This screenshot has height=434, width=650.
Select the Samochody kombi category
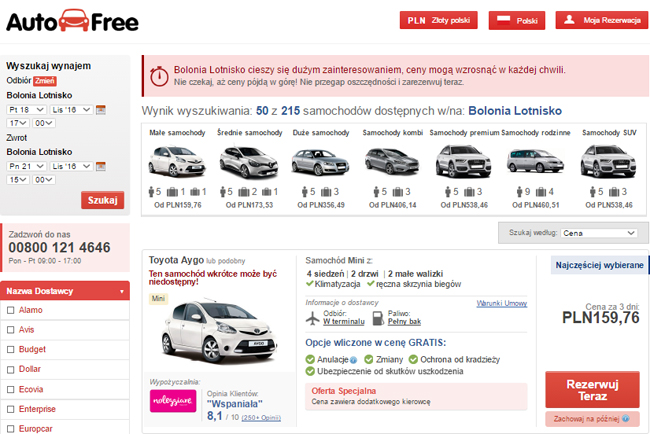point(392,169)
